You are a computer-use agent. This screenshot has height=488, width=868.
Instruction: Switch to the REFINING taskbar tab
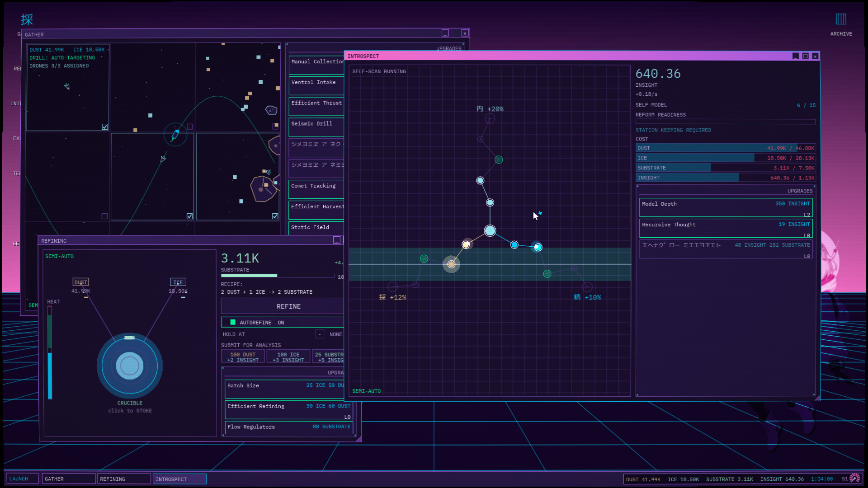tap(124, 479)
